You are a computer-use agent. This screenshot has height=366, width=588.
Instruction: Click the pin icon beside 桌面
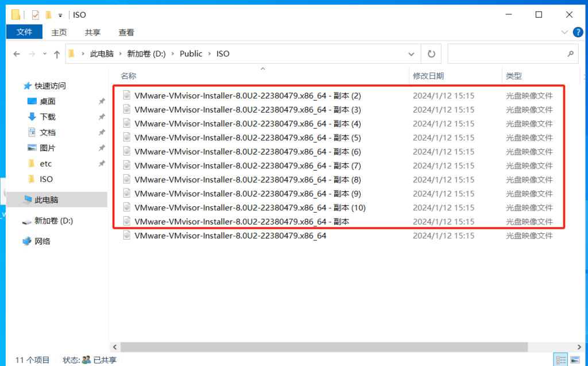[x=102, y=101]
